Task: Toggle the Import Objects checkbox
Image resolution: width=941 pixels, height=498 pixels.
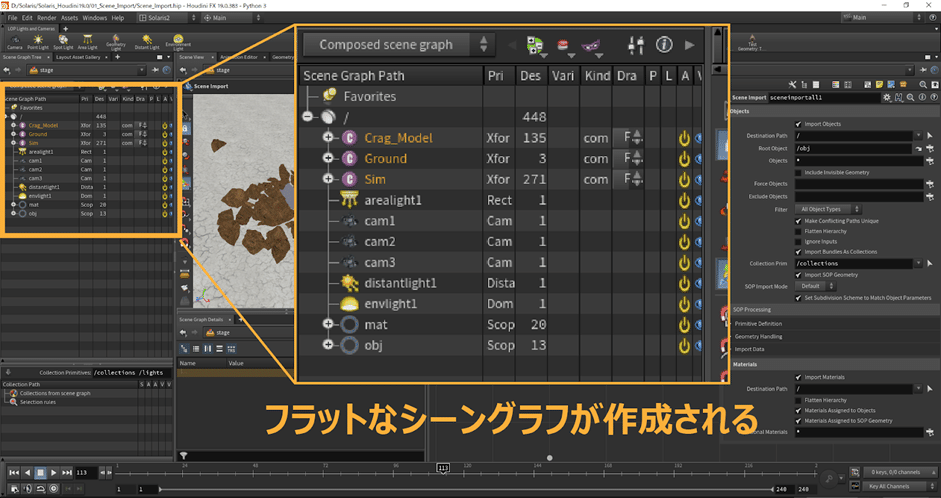Action: point(798,124)
